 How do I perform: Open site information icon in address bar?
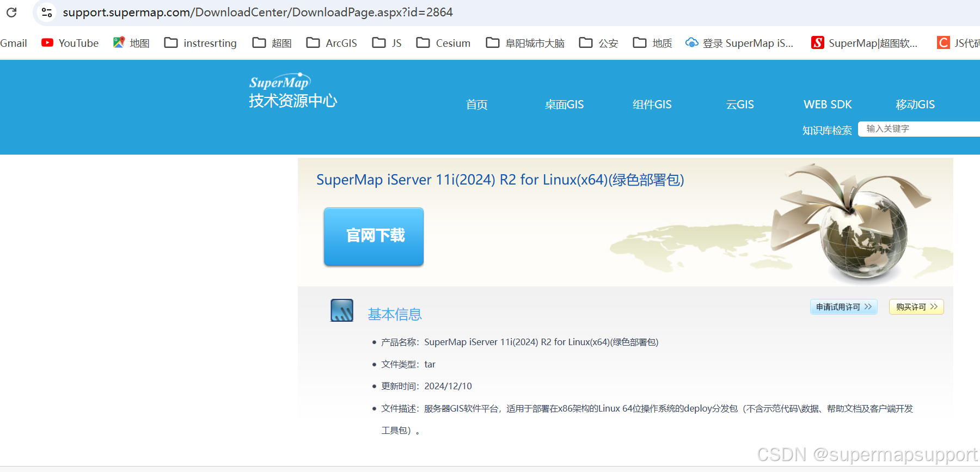click(x=47, y=12)
